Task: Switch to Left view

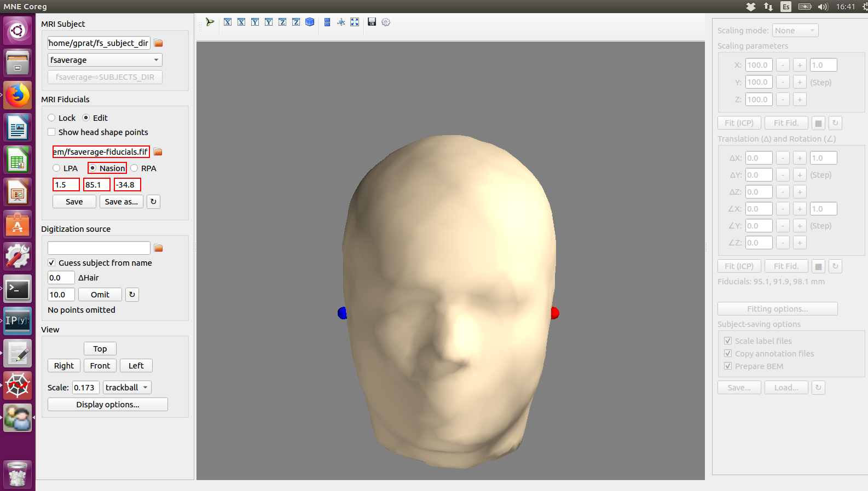Action: 136,366
